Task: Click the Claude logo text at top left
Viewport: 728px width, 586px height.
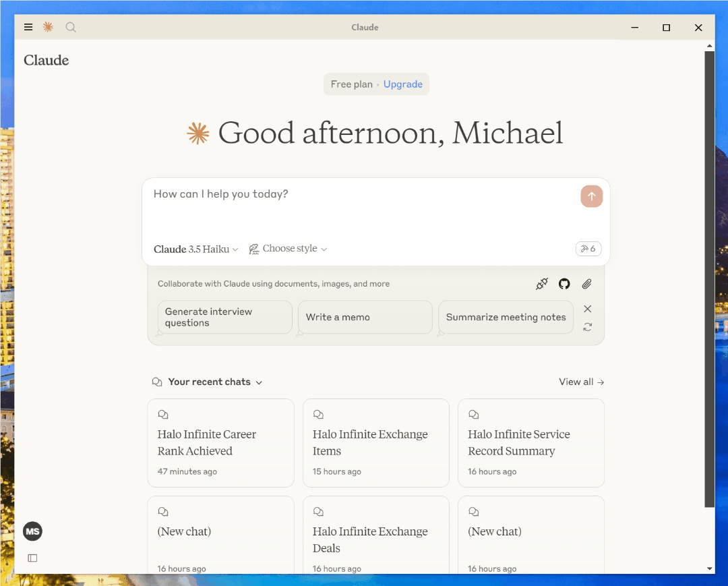Action: click(46, 61)
